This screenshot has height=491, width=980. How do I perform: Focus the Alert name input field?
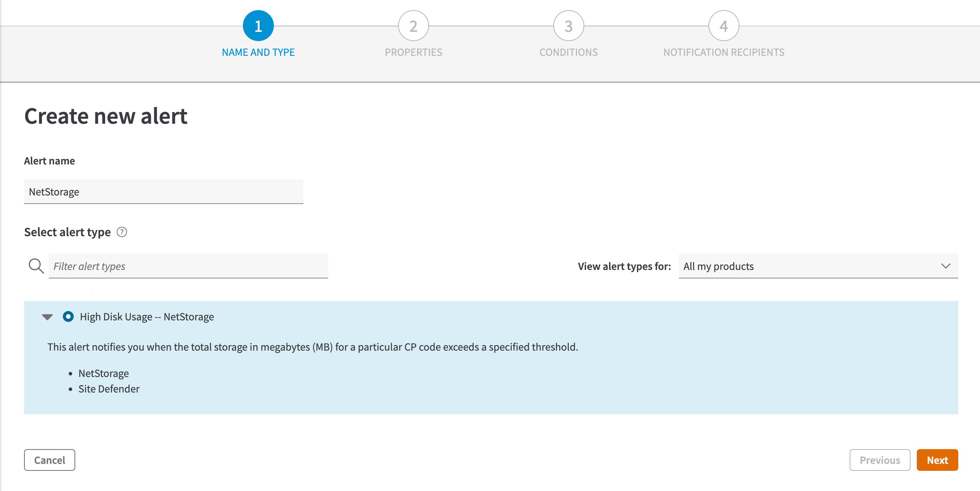[163, 192]
